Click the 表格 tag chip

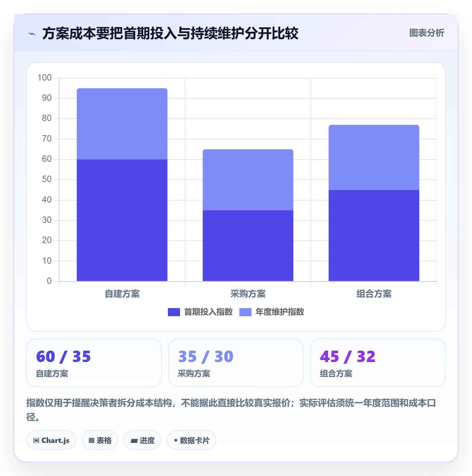tap(100, 440)
